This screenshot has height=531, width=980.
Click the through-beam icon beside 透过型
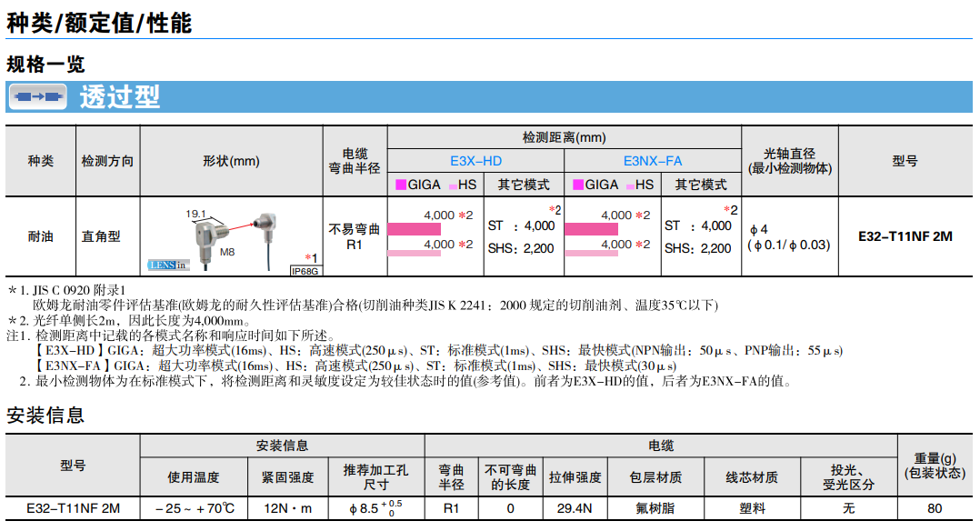point(37,97)
